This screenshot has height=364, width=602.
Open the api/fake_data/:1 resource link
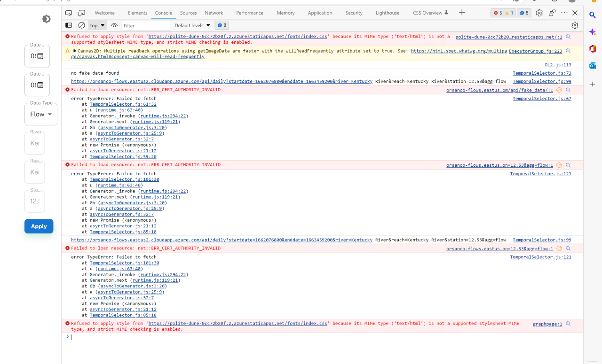[x=500, y=90]
